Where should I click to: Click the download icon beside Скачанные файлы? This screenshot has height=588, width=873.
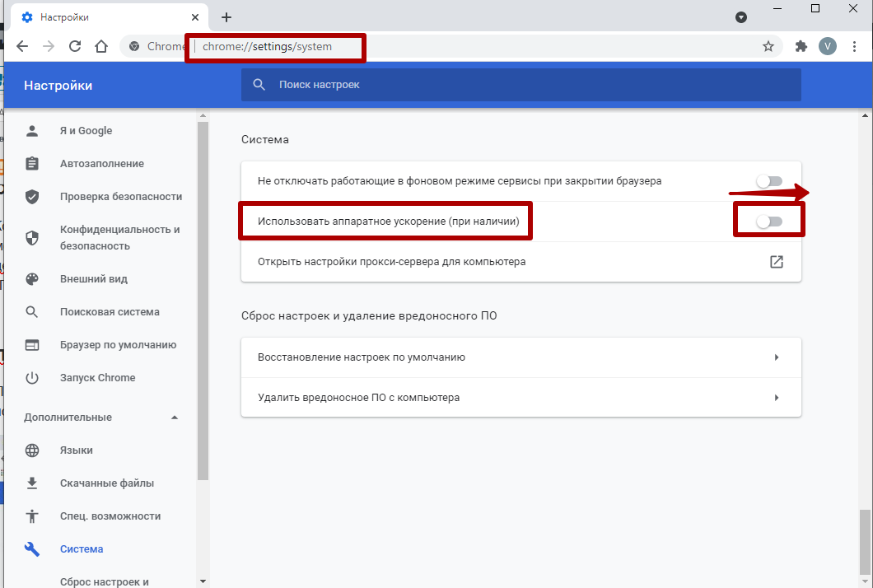click(x=32, y=483)
